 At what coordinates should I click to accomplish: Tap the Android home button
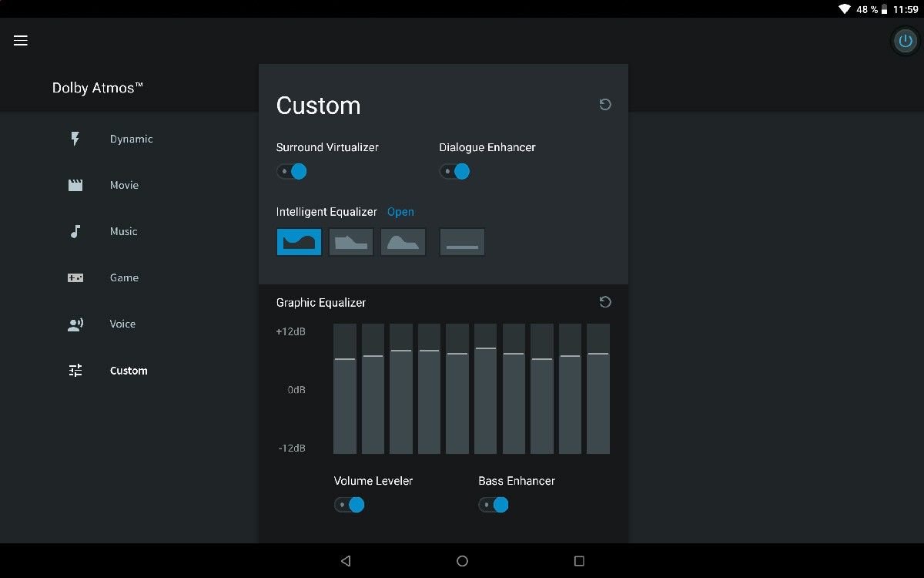tap(462, 561)
